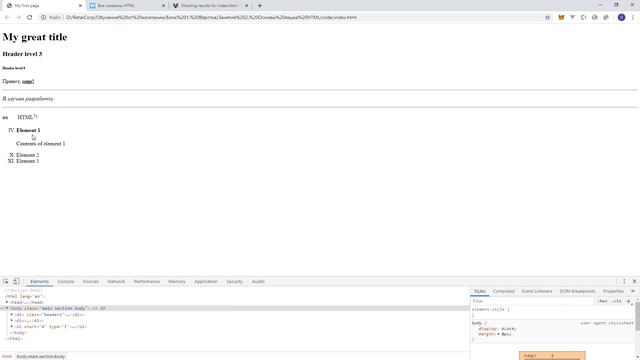The width and height of the screenshot is (640, 360).
Task: Click the orange margin box model area
Action: tap(552, 356)
